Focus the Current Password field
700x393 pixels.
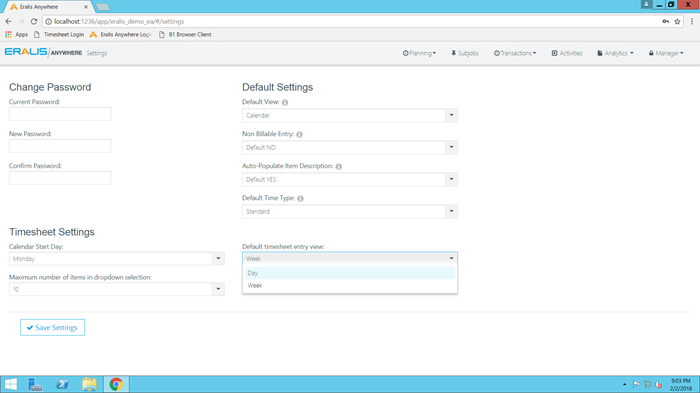[x=60, y=114]
